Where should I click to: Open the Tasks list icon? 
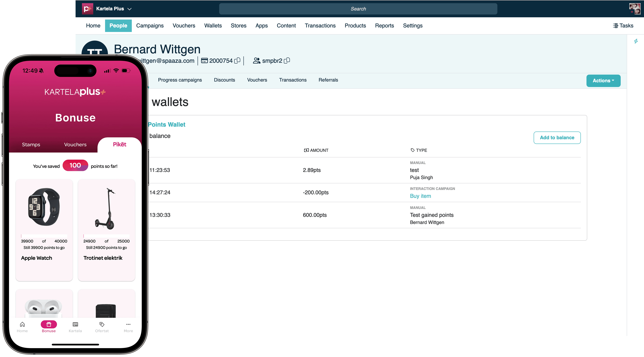pyautogui.click(x=615, y=26)
